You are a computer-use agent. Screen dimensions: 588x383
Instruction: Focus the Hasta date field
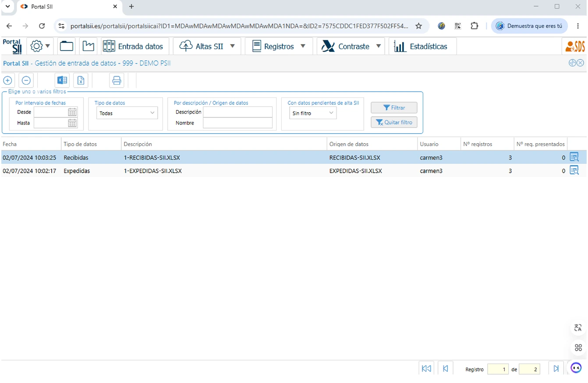point(51,123)
